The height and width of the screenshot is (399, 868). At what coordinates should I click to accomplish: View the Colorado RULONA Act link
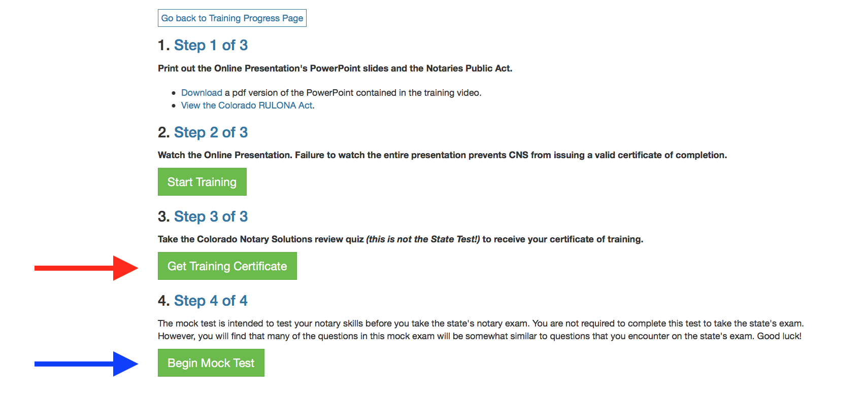247,105
